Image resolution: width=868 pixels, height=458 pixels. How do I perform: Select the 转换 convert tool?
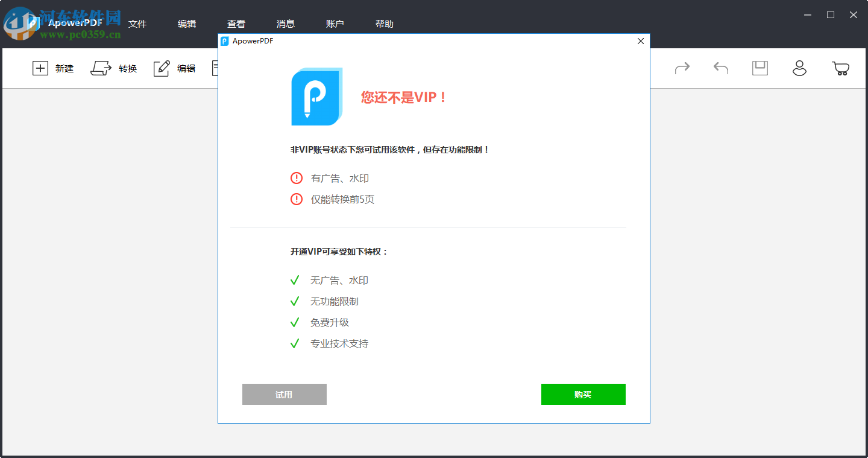coord(115,68)
